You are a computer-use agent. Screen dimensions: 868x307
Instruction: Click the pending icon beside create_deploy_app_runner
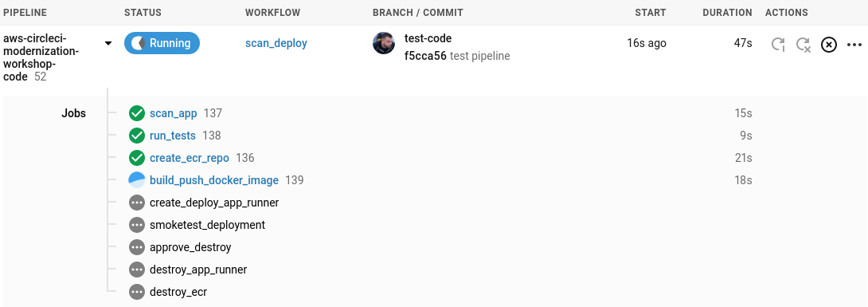[137, 203]
